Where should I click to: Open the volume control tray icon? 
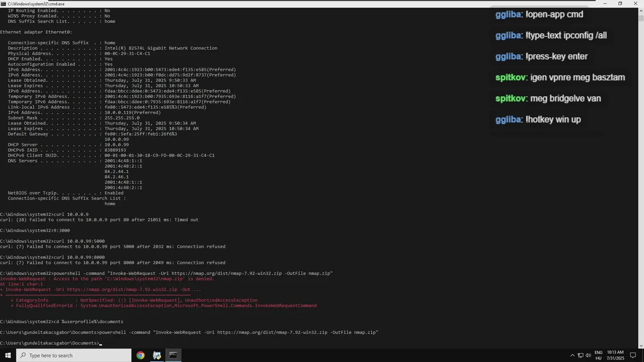(x=588, y=355)
